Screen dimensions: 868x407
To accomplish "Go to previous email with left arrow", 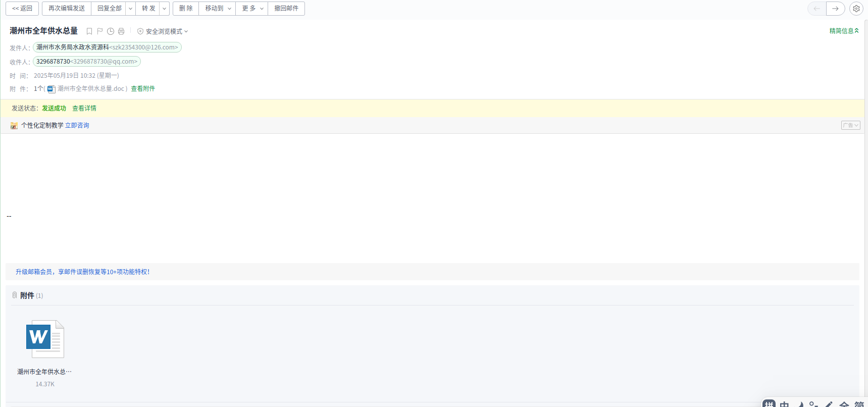I will click(817, 9).
